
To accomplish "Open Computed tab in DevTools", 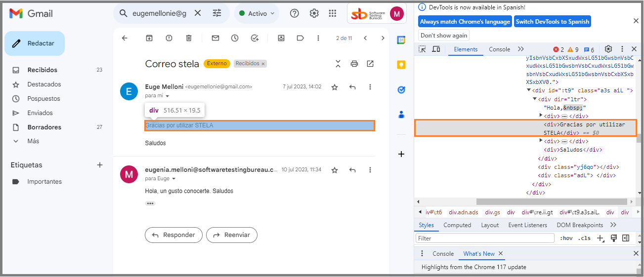I will pos(457,225).
